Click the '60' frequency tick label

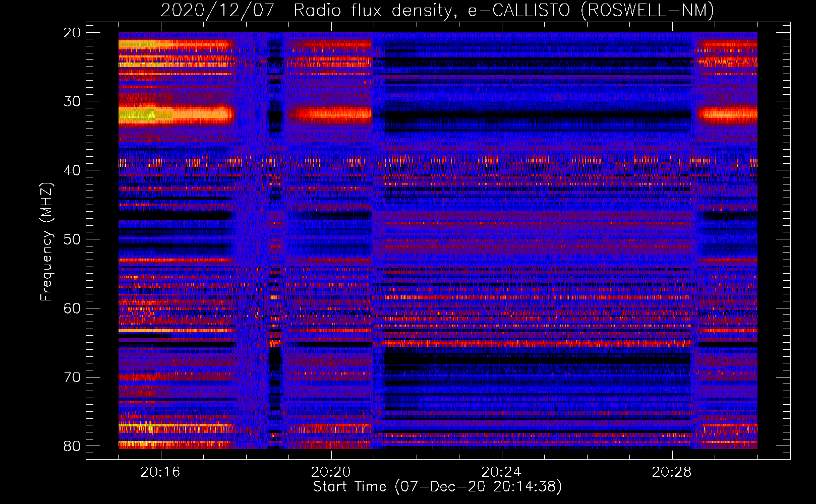pos(72,308)
